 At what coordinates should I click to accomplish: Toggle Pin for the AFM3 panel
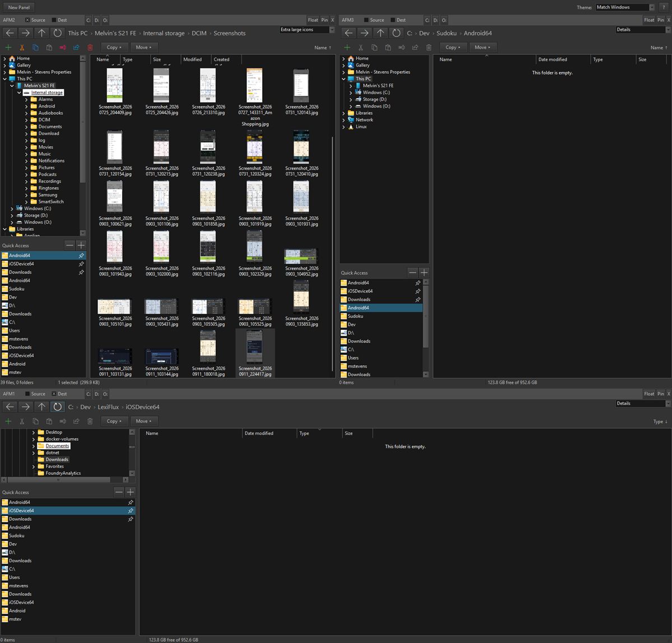(x=661, y=20)
